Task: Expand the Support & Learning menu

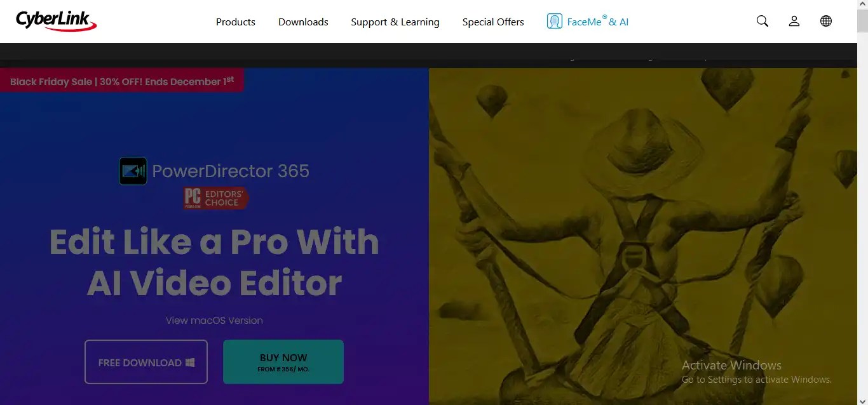Action: click(x=395, y=22)
